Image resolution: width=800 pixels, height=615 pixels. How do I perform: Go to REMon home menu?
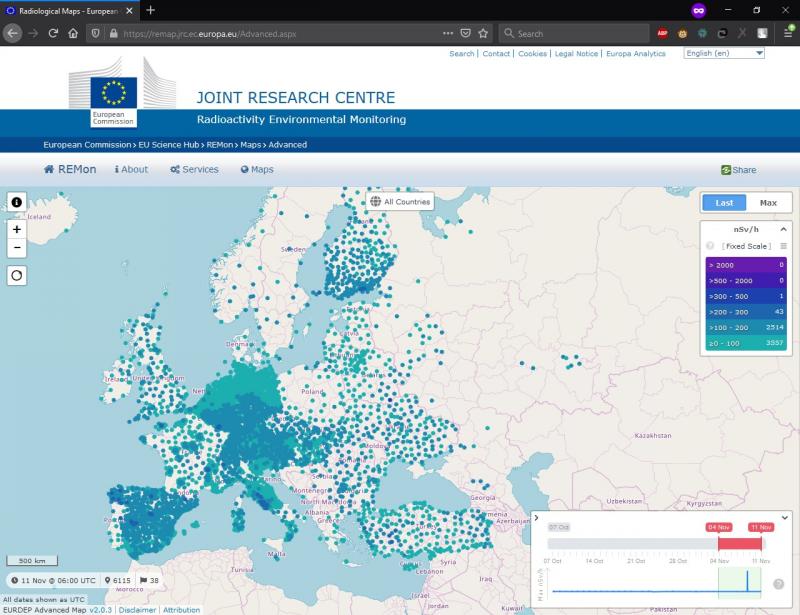pyautogui.click(x=70, y=169)
